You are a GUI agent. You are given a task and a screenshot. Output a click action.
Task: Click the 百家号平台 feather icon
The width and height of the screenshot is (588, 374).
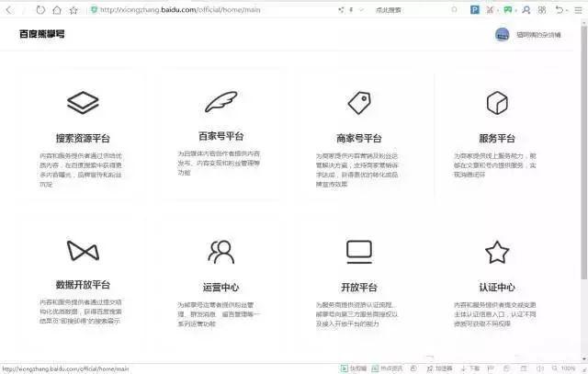pos(220,102)
